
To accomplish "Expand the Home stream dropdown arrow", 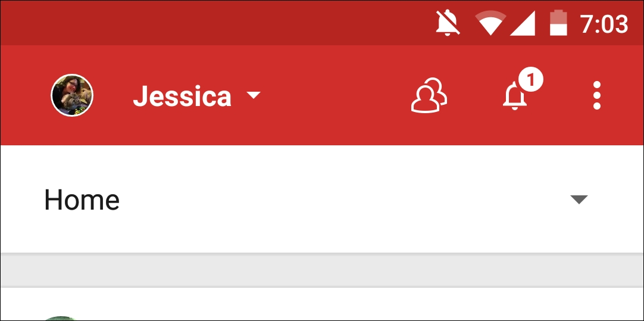I will pyautogui.click(x=579, y=200).
